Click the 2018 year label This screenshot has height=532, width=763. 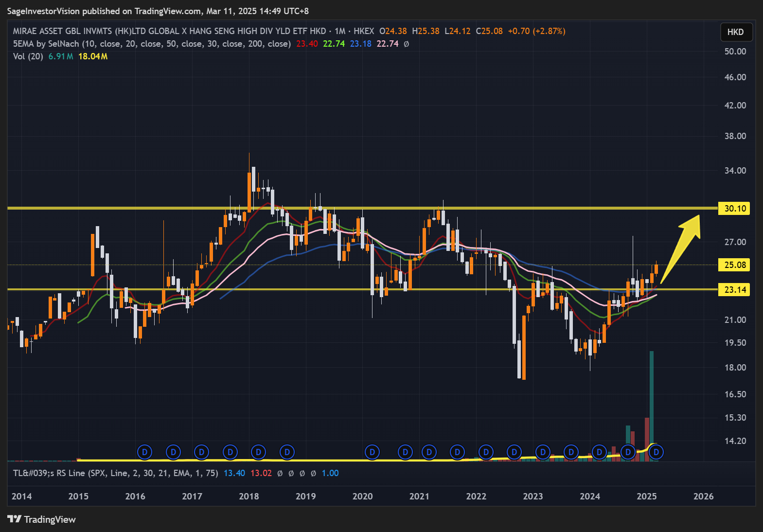[249, 497]
